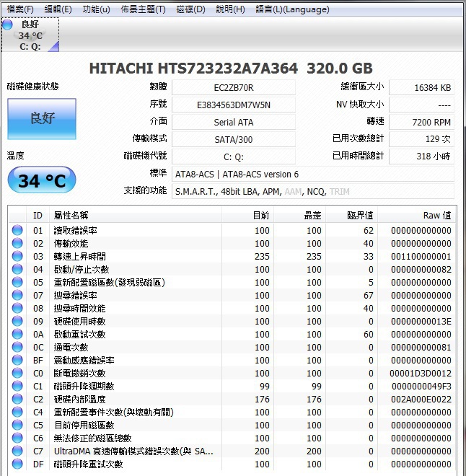466x476 pixels.
Task: Click the 目前 column header
Action: pos(247,215)
